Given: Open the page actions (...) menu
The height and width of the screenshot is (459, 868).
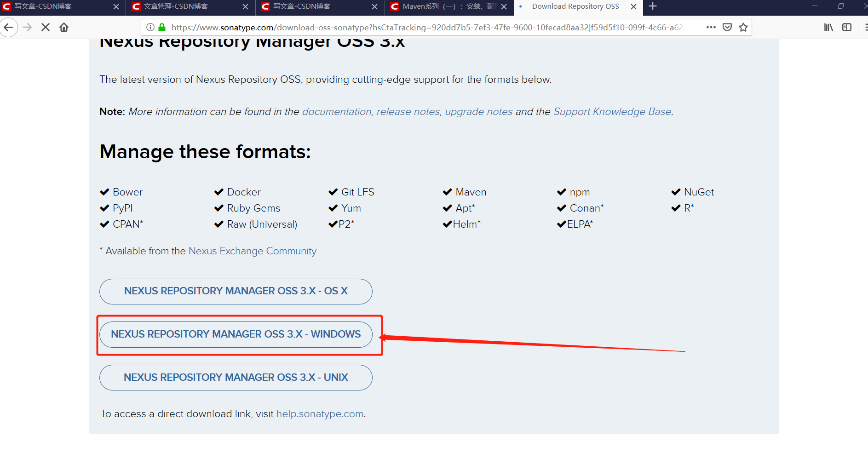Looking at the screenshot, I should tap(711, 27).
